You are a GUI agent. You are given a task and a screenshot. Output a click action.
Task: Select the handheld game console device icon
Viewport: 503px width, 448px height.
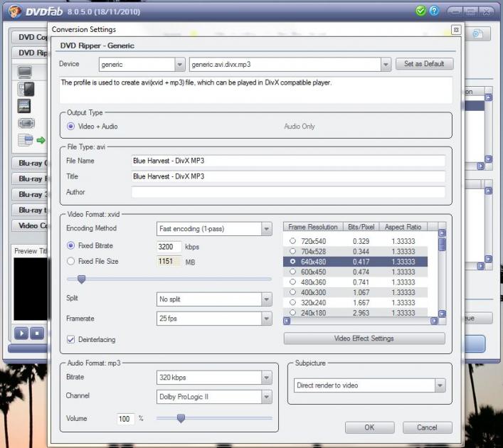[x=26, y=123]
